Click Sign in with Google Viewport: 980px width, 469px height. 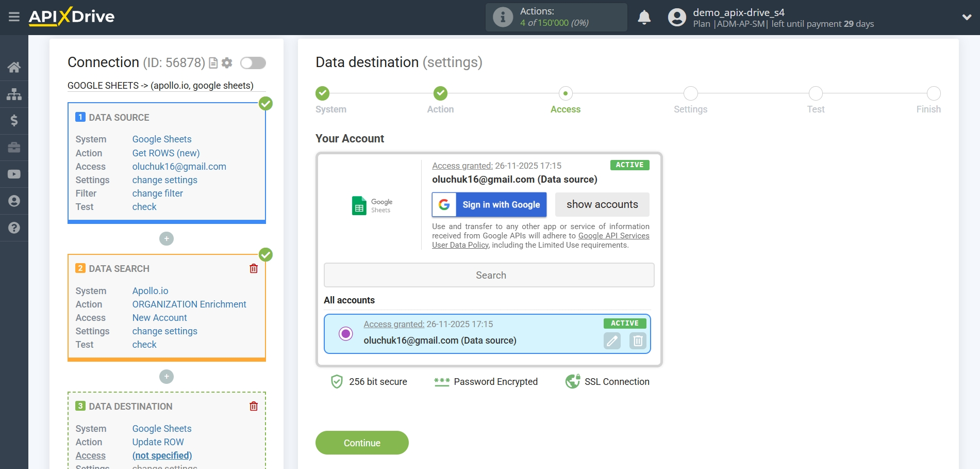489,204
